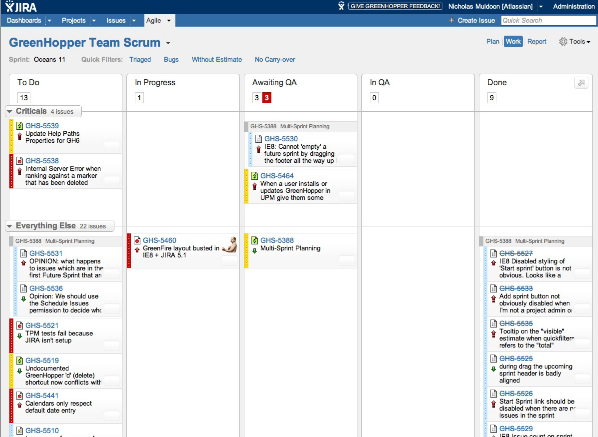Toggle the Without Estimate quick filter
The height and width of the screenshot is (437, 598).
click(217, 59)
